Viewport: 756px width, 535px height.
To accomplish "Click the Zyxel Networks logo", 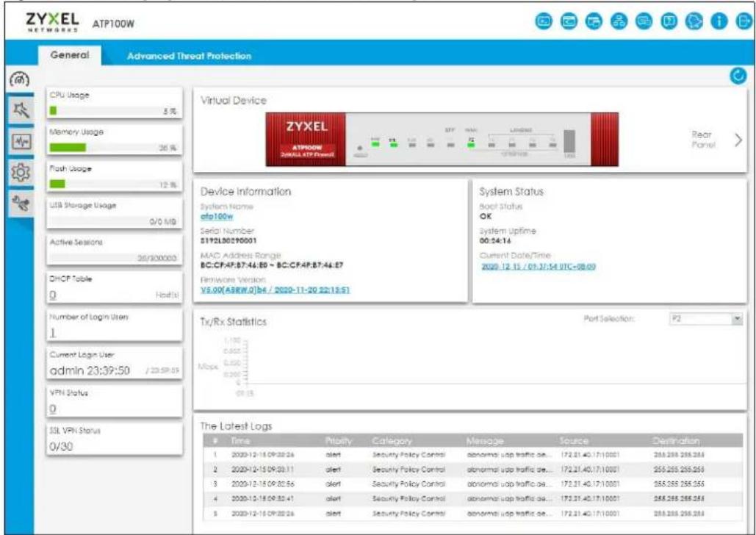I will (x=53, y=22).
